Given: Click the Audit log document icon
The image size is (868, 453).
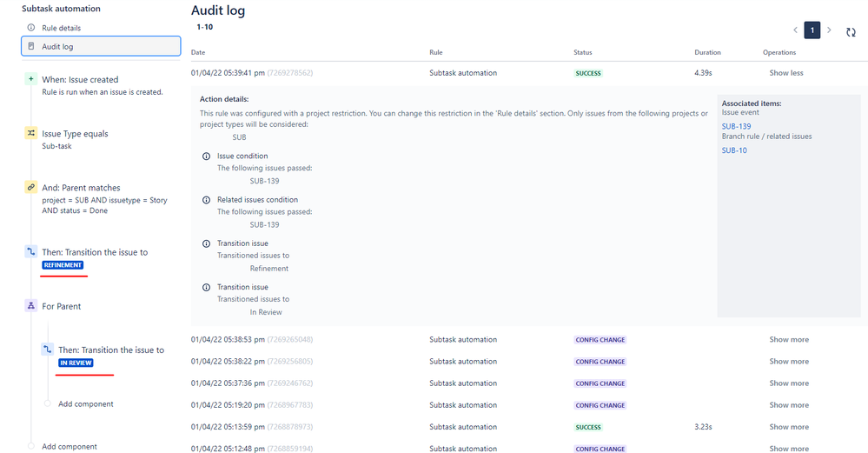Looking at the screenshot, I should 31,46.
